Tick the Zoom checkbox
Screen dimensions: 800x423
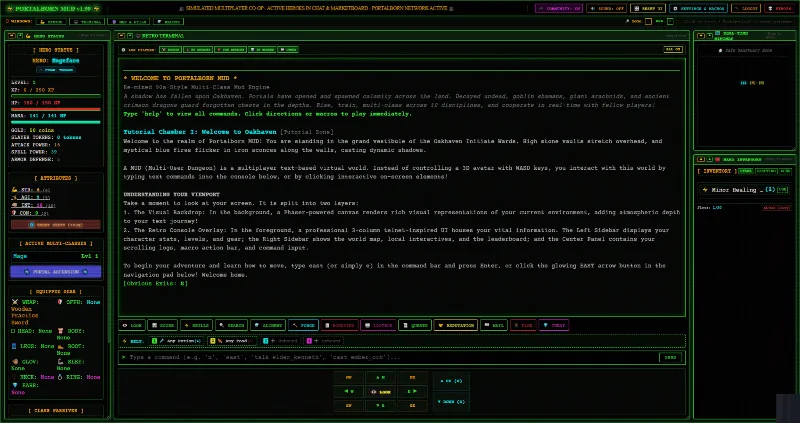[x=648, y=21]
